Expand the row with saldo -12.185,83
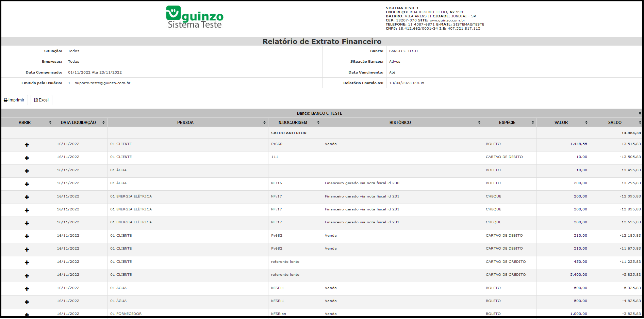 (27, 236)
